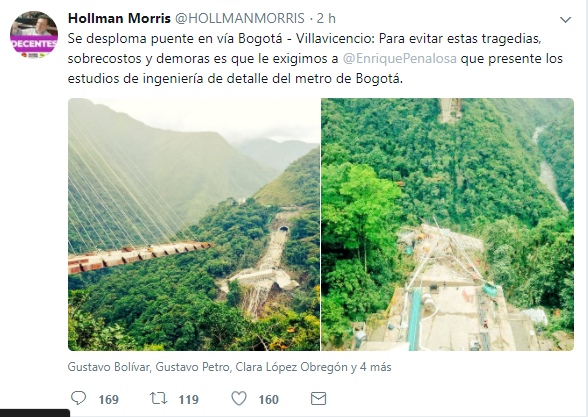Click the 119 retweets count
Screen dimensions: 588x417
point(189,399)
